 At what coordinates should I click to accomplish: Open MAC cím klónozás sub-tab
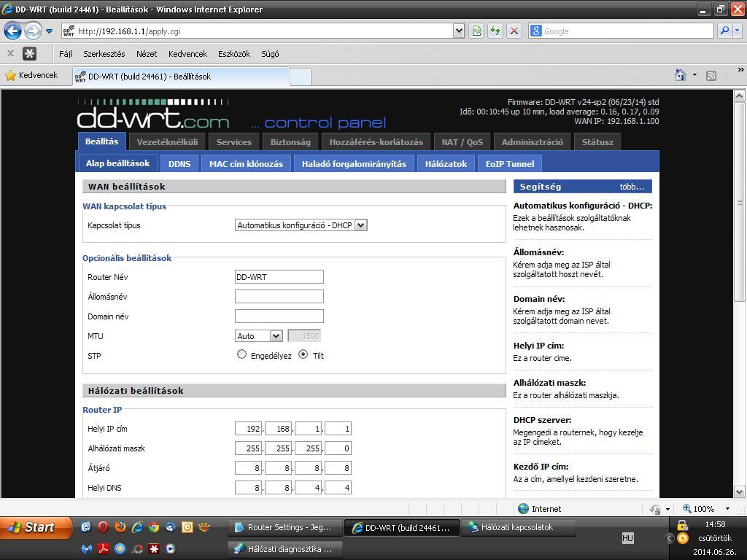pyautogui.click(x=246, y=164)
